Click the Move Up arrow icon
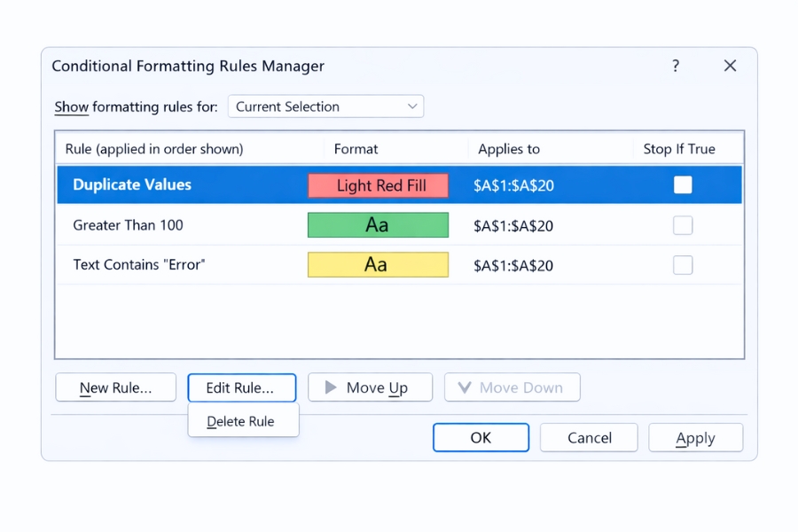This screenshot has width=798, height=532. coord(332,387)
